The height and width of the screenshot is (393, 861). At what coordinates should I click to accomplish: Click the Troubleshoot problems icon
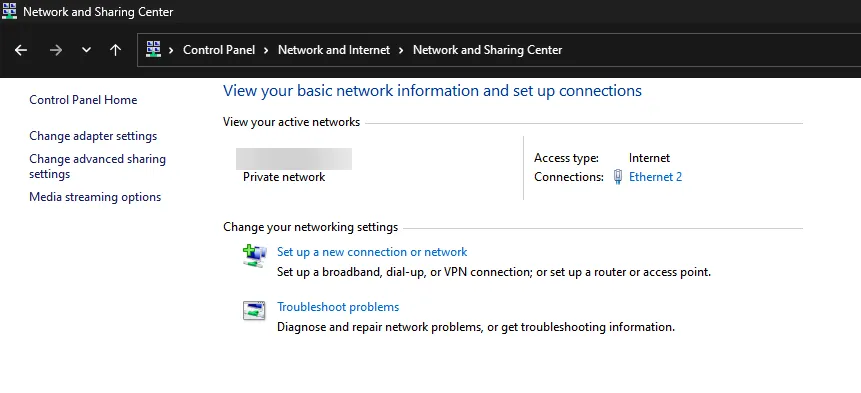(254, 311)
